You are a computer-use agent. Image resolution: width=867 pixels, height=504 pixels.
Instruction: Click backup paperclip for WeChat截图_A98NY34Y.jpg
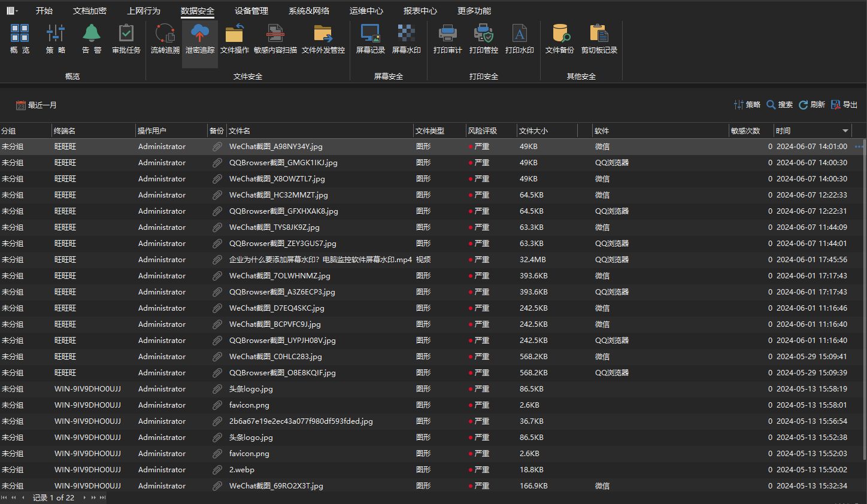(x=217, y=147)
